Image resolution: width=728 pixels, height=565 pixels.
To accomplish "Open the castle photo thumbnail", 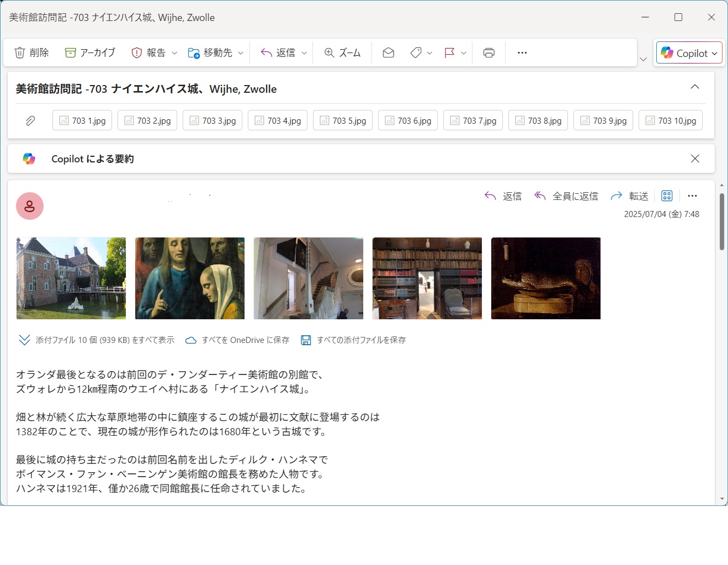I will (x=71, y=278).
